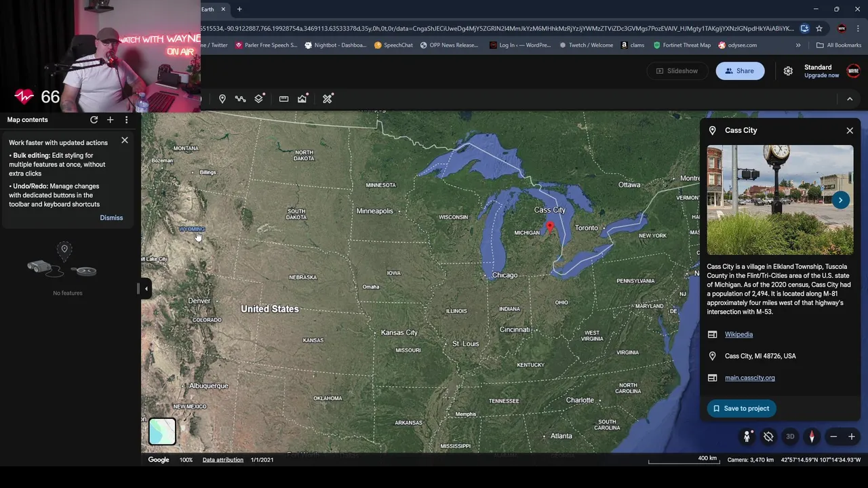Close the Earth browser tab
The width and height of the screenshot is (868, 488).
(222, 9)
